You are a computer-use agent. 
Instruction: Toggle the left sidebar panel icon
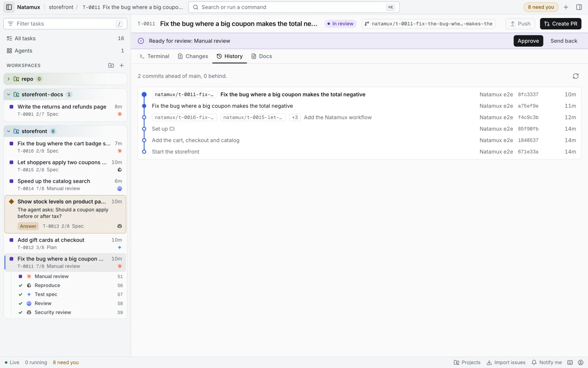pyautogui.click(x=9, y=7)
